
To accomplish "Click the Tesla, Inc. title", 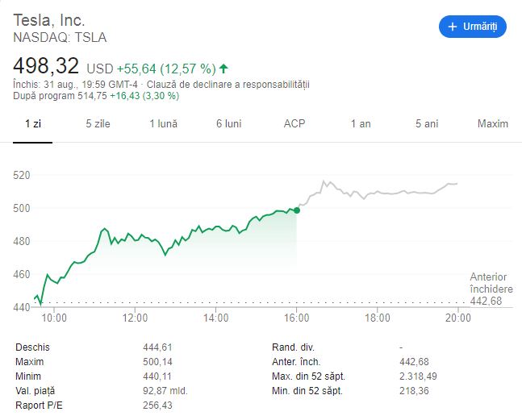I will point(50,20).
